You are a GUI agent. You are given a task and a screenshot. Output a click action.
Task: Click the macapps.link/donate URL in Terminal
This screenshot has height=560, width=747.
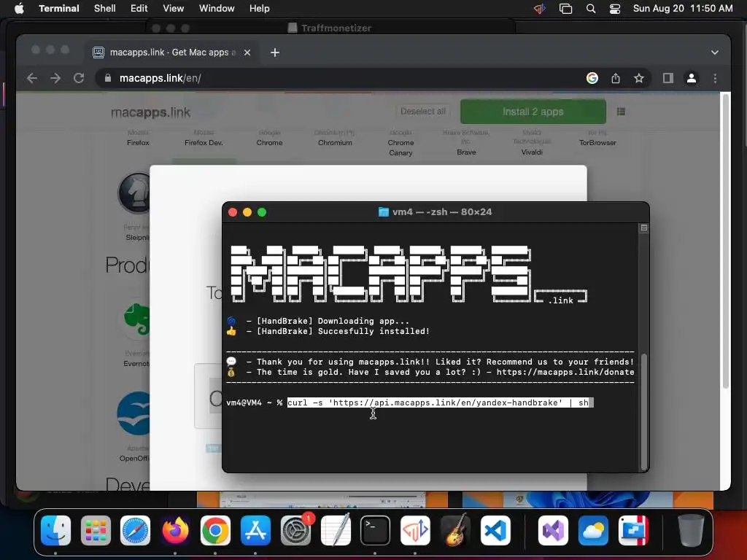(565, 373)
